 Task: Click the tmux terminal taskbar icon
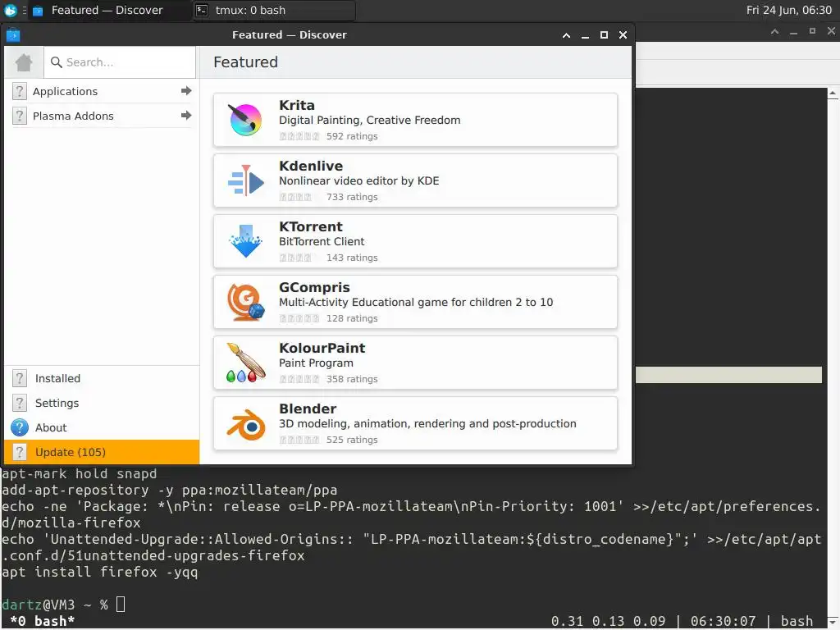(202, 10)
